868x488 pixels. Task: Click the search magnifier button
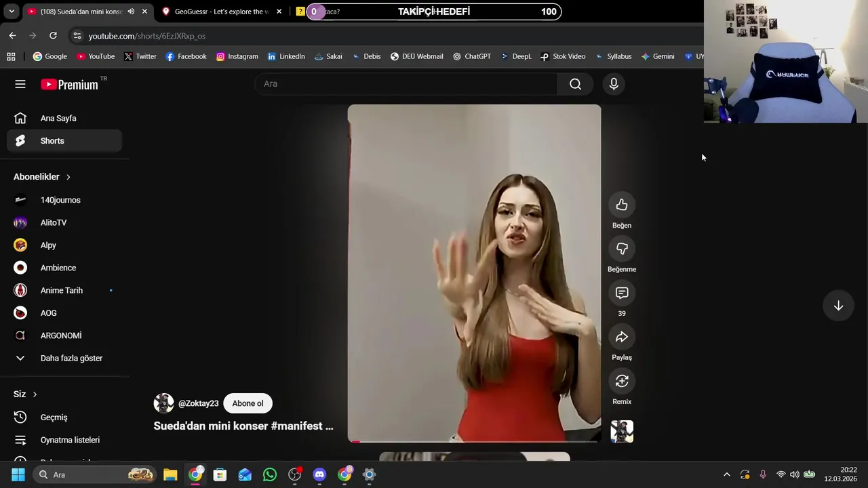coord(575,84)
